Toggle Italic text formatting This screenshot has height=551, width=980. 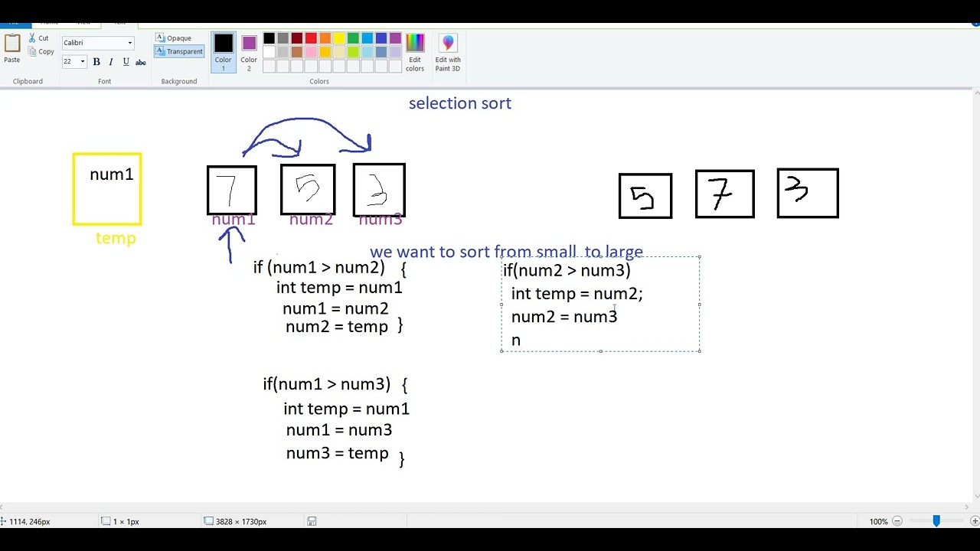111,62
